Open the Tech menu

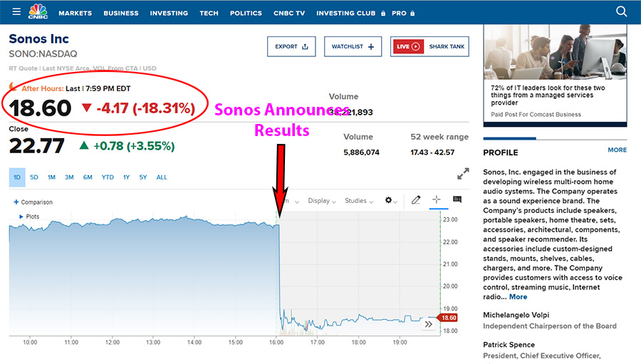pyautogui.click(x=209, y=13)
